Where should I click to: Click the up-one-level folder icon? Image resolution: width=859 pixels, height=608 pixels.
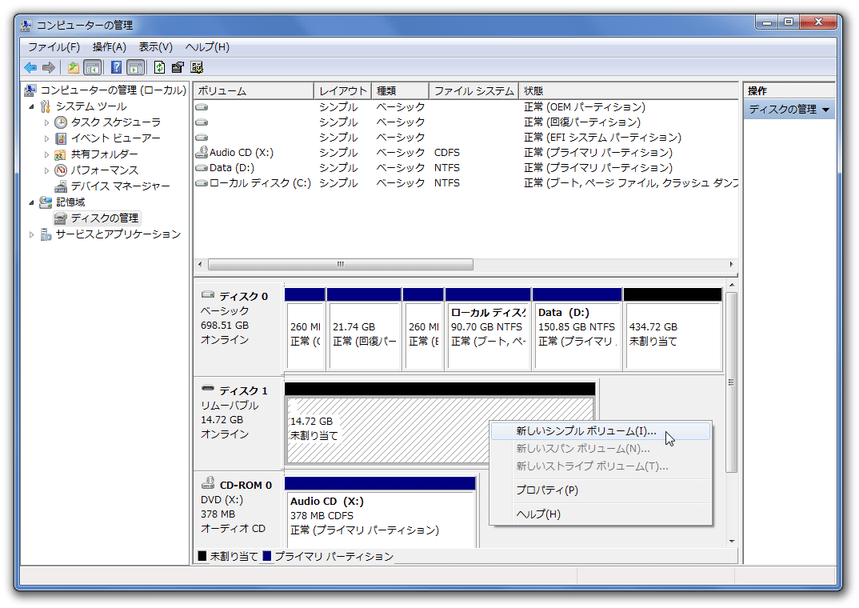73,67
